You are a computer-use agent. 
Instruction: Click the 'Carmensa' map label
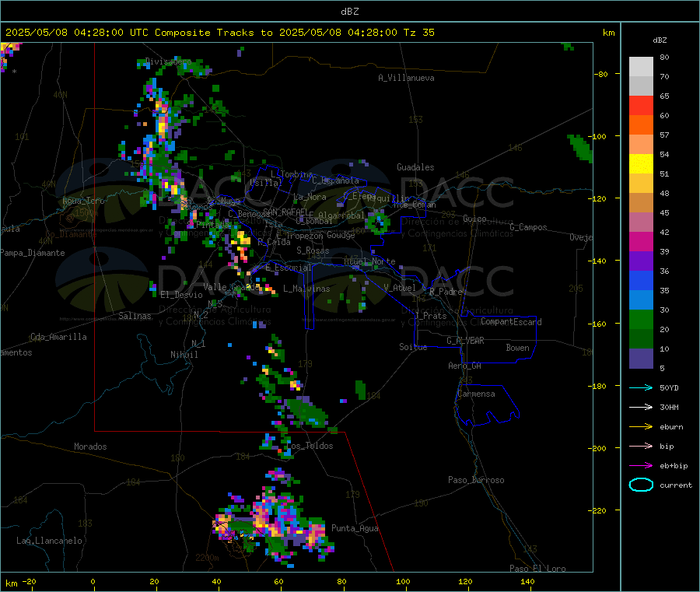(x=476, y=394)
